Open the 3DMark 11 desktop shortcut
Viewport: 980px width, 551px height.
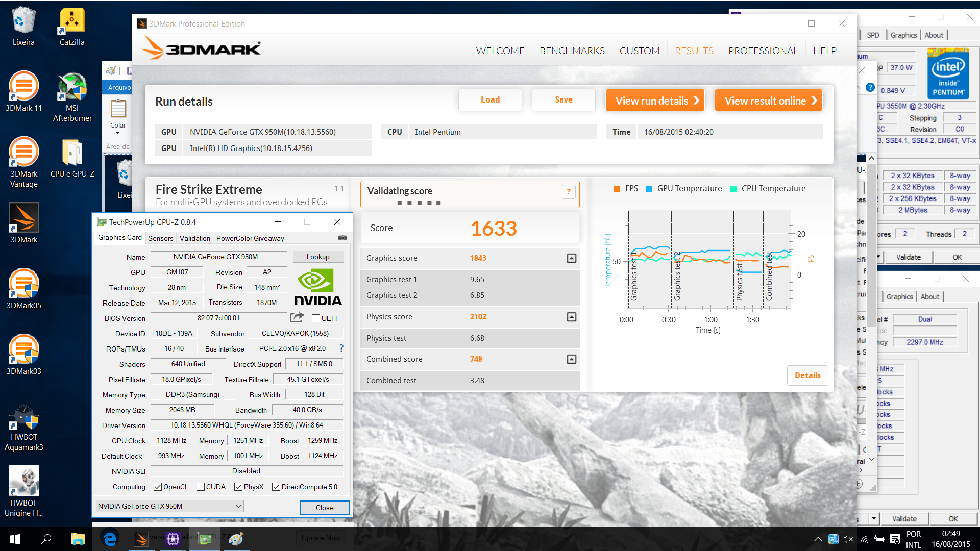pyautogui.click(x=23, y=92)
